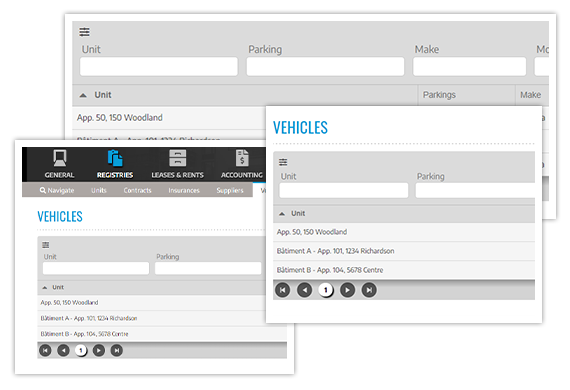The height and width of the screenshot is (390, 570).
Task: Focus Parking filter field in left panel
Action: pyautogui.click(x=208, y=268)
